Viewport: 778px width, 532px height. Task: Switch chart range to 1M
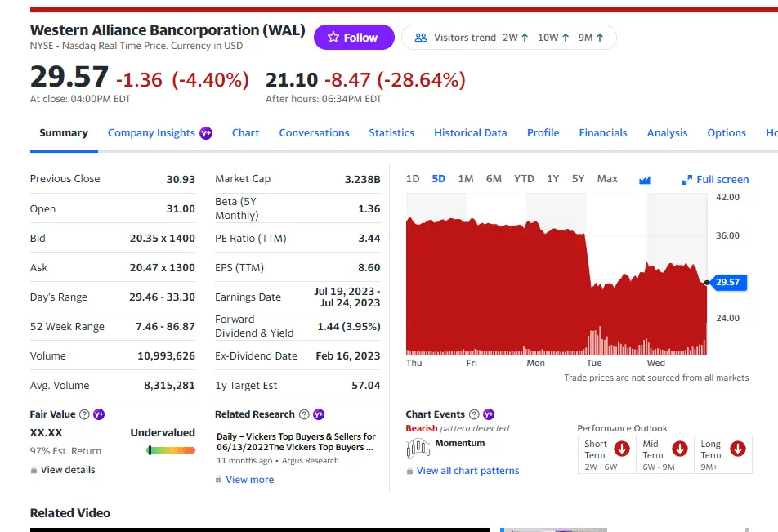466,179
